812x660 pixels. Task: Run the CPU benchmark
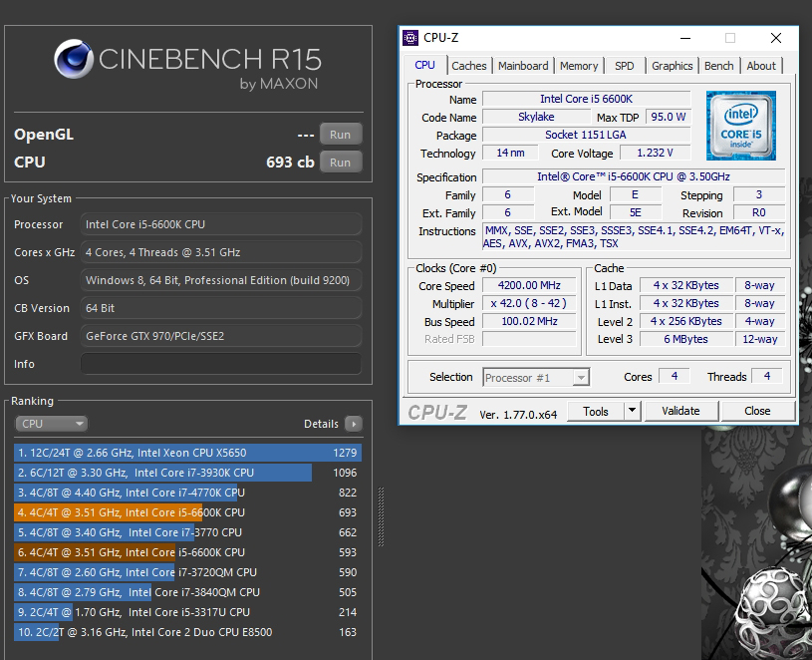coord(340,163)
